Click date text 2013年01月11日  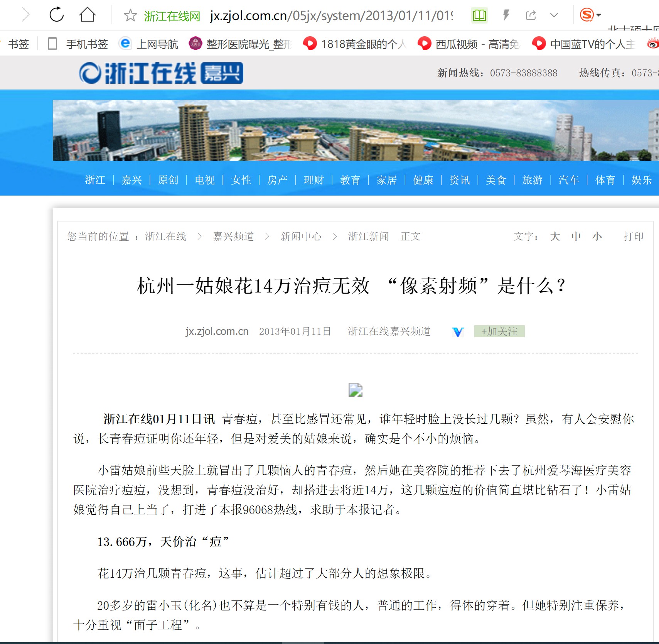pos(295,331)
